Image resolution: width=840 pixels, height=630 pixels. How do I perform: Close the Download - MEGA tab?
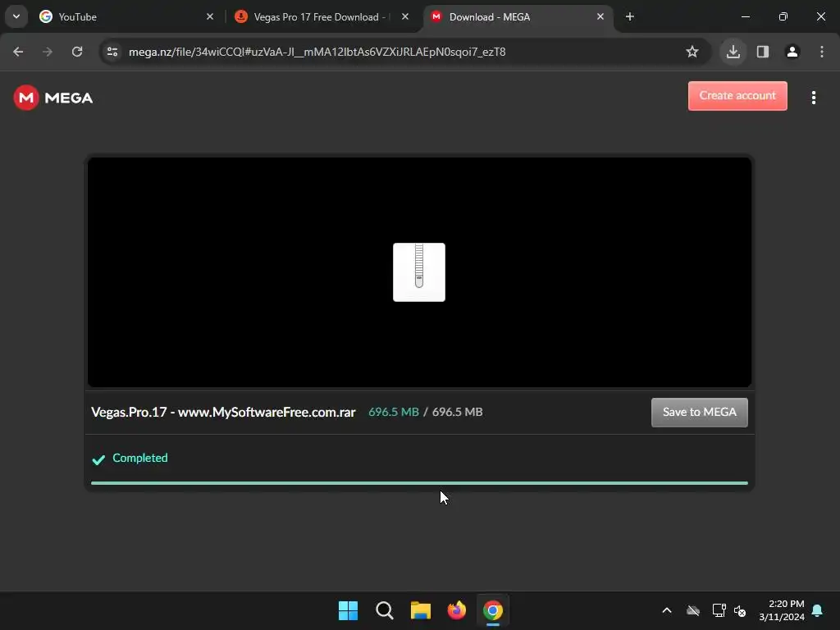pyautogui.click(x=600, y=16)
